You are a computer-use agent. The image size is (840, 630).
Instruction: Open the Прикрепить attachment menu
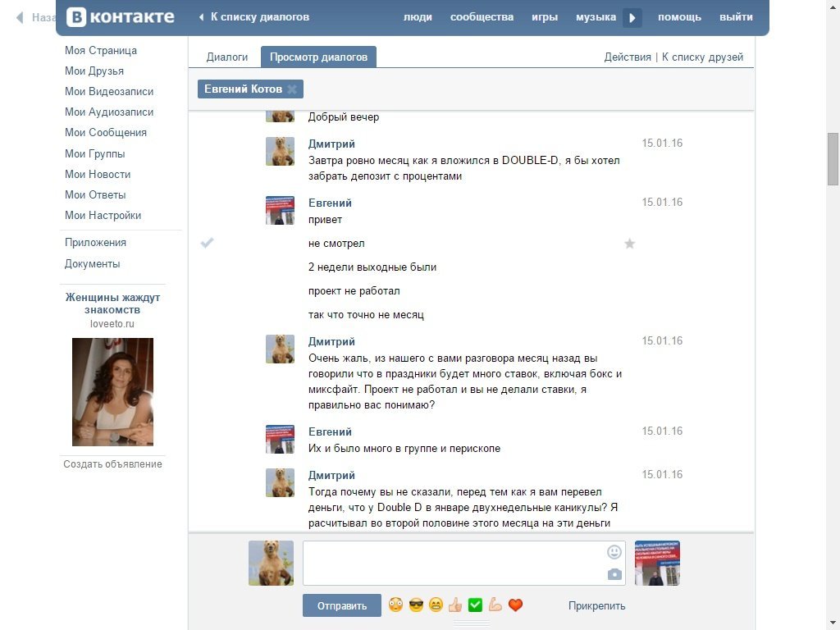tap(596, 606)
